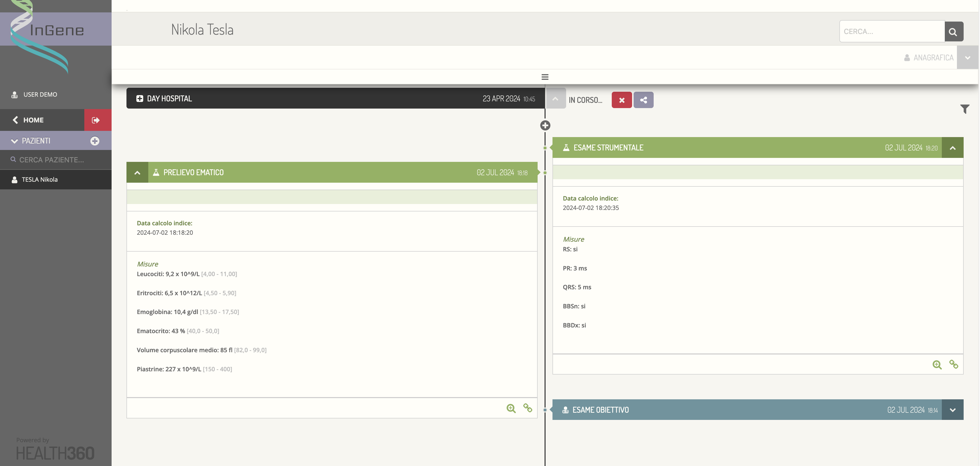The image size is (980, 466).
Task: Click the 23 APR 2024 date
Action: click(501, 98)
